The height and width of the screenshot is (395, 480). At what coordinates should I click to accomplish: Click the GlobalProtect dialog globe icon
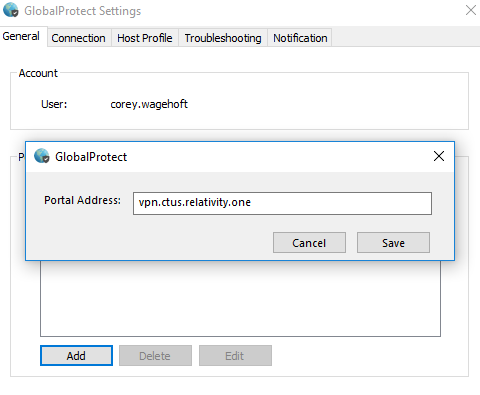click(x=42, y=156)
